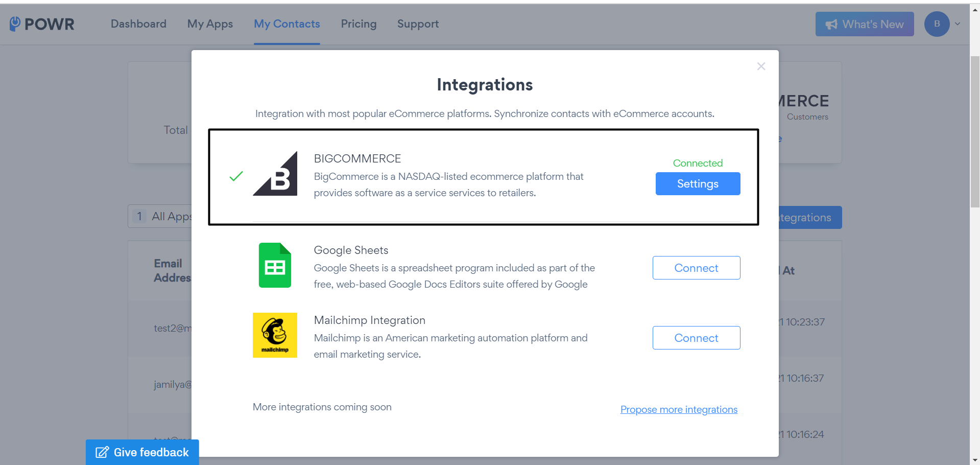The width and height of the screenshot is (980, 465).
Task: Click the Give feedback button
Action: point(142,452)
